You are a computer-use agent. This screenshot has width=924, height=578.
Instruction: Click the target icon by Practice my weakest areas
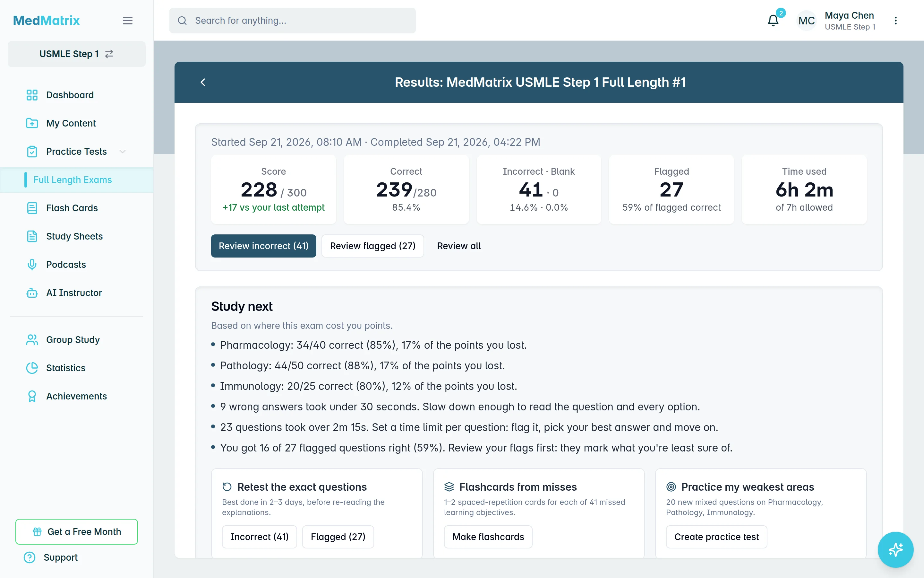coord(671,486)
